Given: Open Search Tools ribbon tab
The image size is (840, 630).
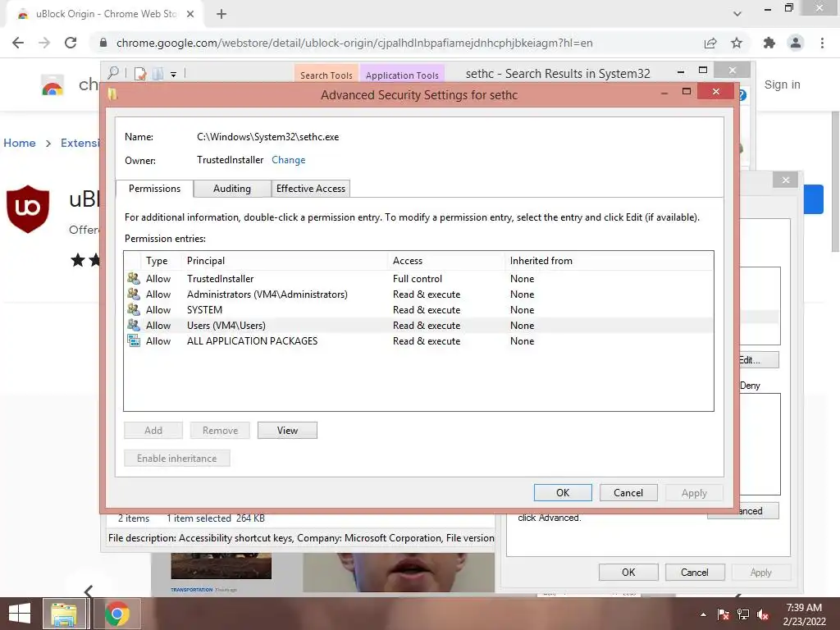Looking at the screenshot, I should point(326,75).
